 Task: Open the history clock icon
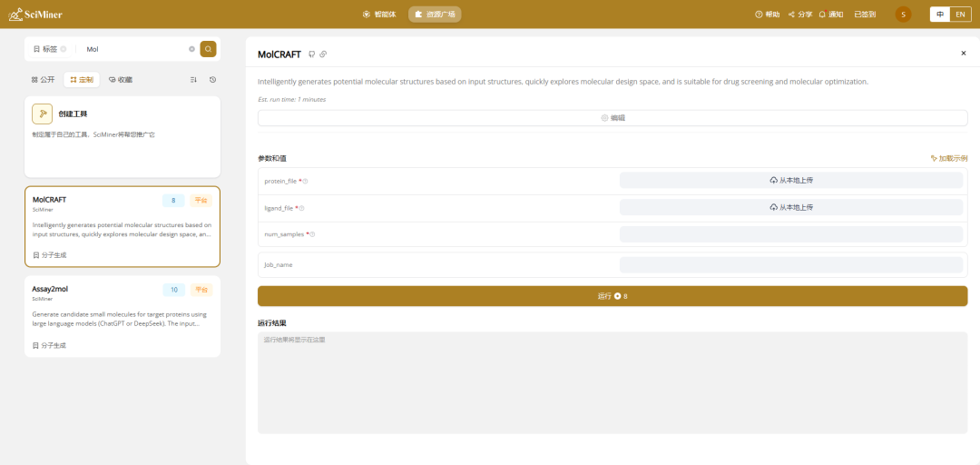click(212, 80)
